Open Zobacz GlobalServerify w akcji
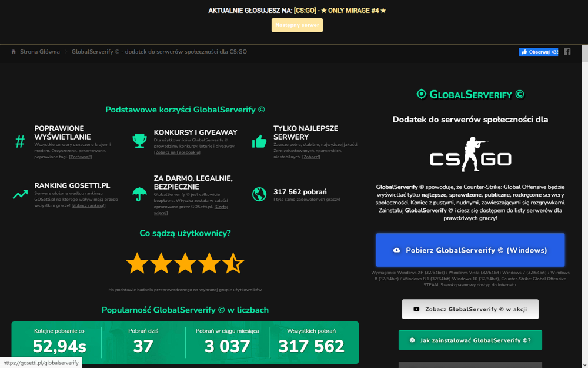 click(x=470, y=309)
